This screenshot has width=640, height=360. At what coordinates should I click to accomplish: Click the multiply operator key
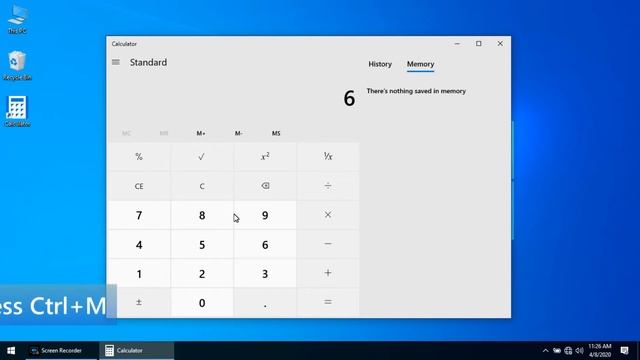tap(328, 215)
